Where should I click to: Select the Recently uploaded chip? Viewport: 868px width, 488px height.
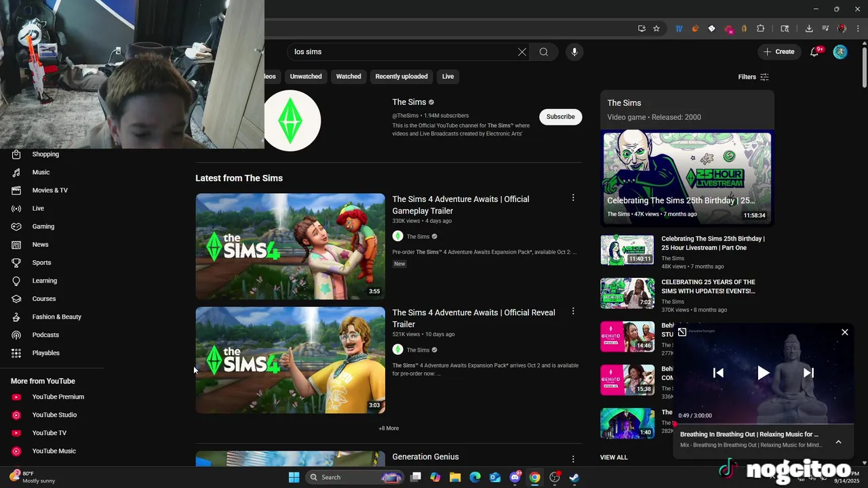click(401, 77)
